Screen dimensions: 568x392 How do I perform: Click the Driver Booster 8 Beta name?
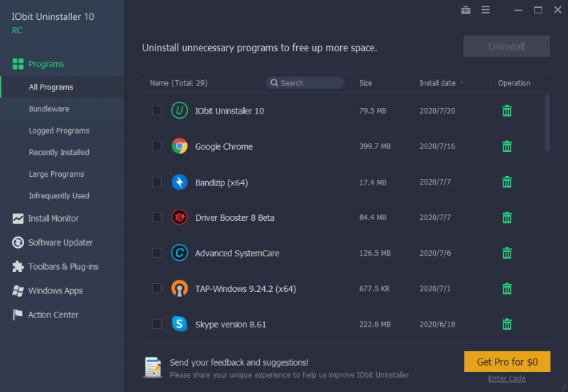235,218
